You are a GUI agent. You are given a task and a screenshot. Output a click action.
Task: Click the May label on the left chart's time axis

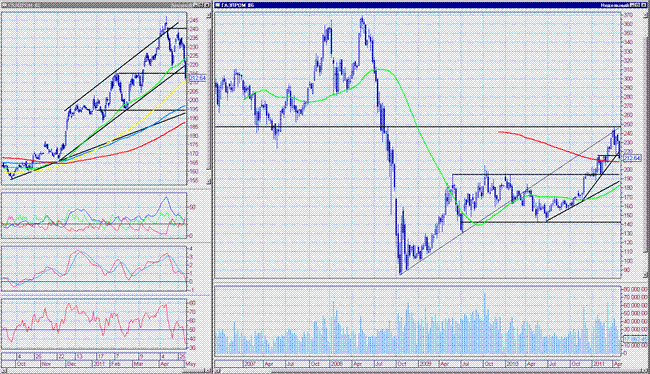190,364
